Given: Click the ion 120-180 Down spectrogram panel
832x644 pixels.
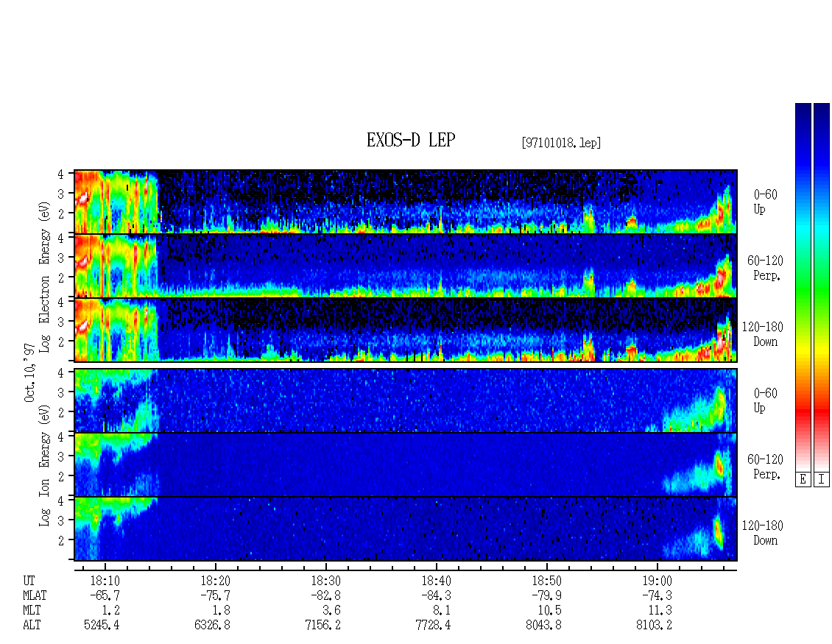Looking at the screenshot, I should coord(406,529).
